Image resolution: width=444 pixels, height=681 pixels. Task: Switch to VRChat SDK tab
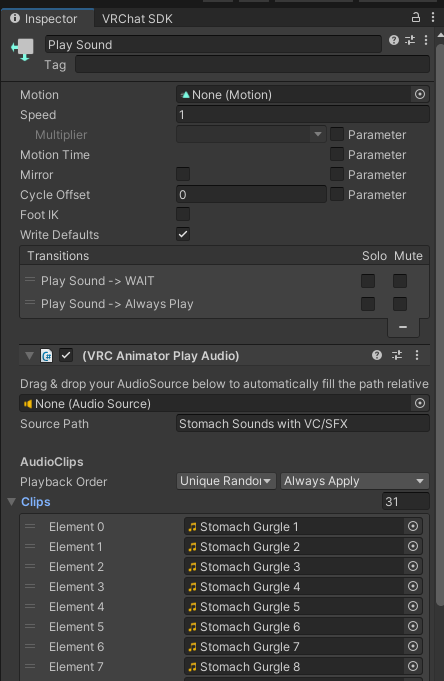click(x=137, y=19)
